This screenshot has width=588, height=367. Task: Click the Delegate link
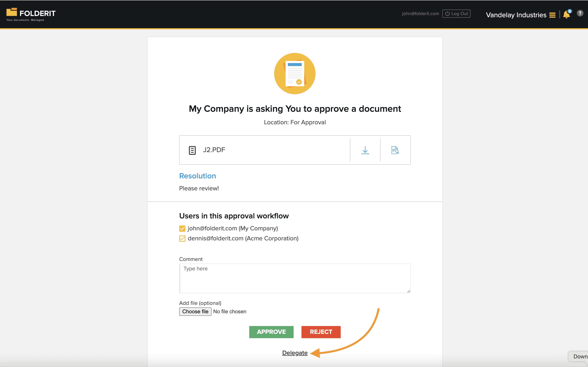click(295, 353)
